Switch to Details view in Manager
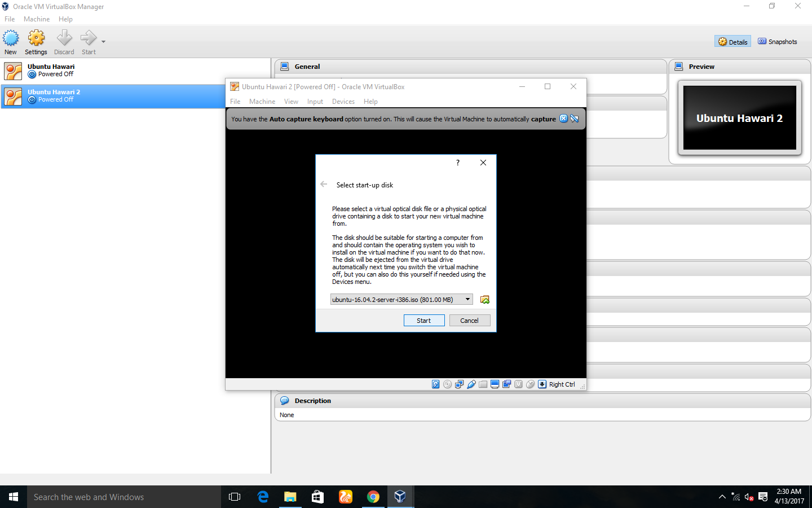This screenshot has width=812, height=508. point(732,42)
